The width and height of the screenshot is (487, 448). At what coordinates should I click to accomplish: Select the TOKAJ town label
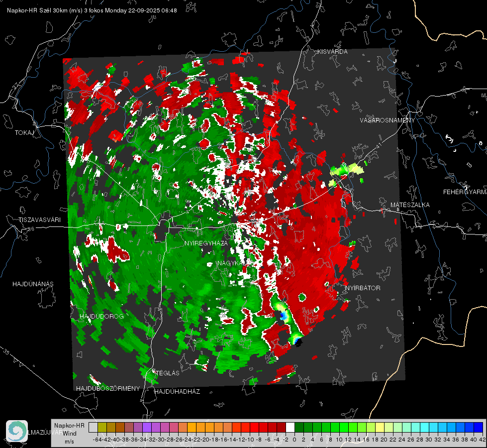24,133
